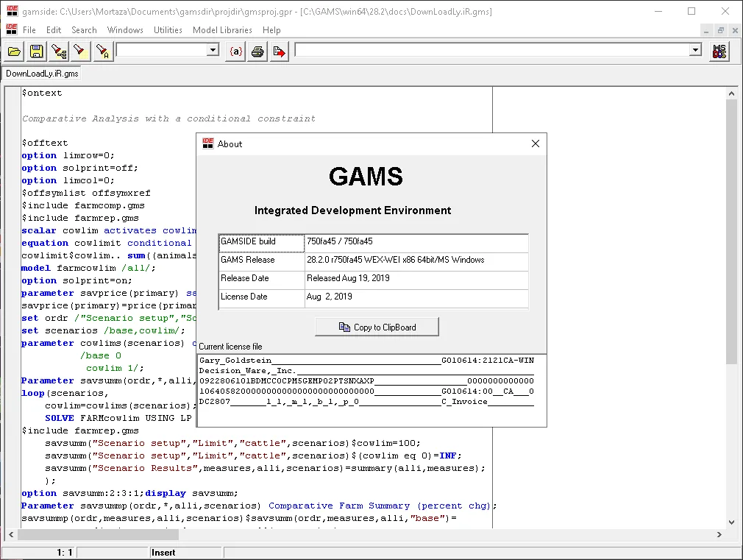743x560 pixels.
Task: Open the File menu
Action: click(29, 30)
